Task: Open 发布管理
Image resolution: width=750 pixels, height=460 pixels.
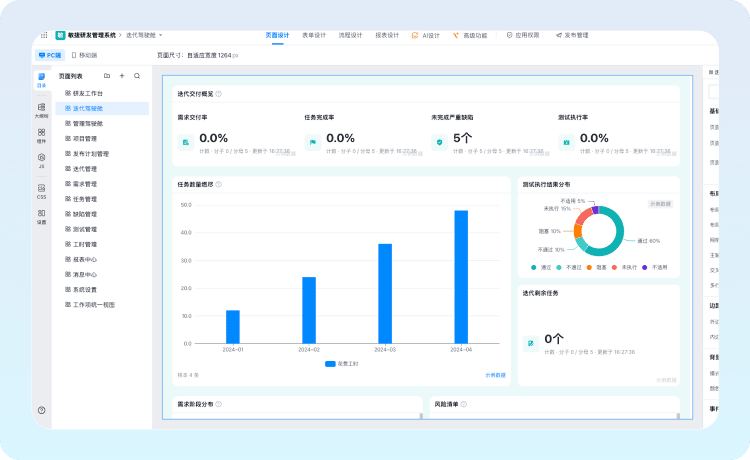Action: point(572,35)
